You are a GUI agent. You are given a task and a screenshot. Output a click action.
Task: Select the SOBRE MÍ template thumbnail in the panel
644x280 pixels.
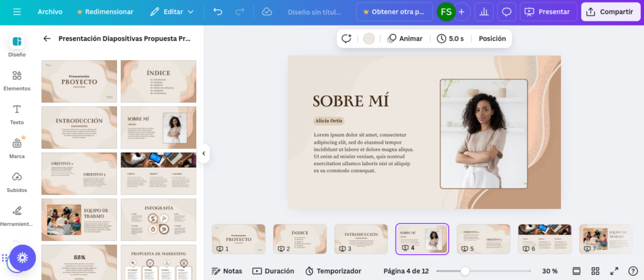point(158,127)
